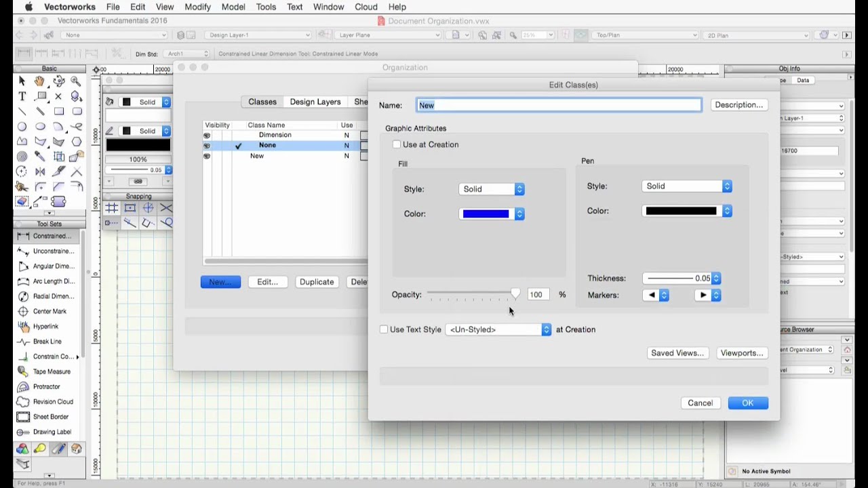Open the black Pen Color swatch
The height and width of the screenshot is (488, 868).
(687, 211)
